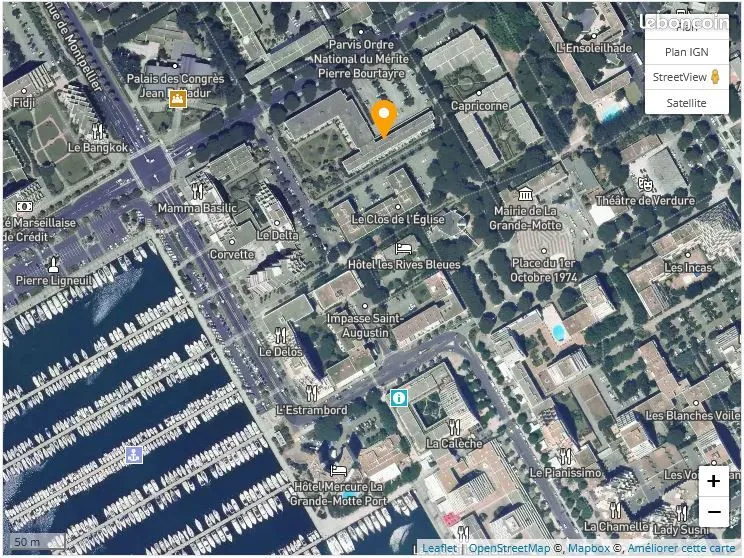Click the Pierre Ligneuil monument icon

[x=54, y=264]
